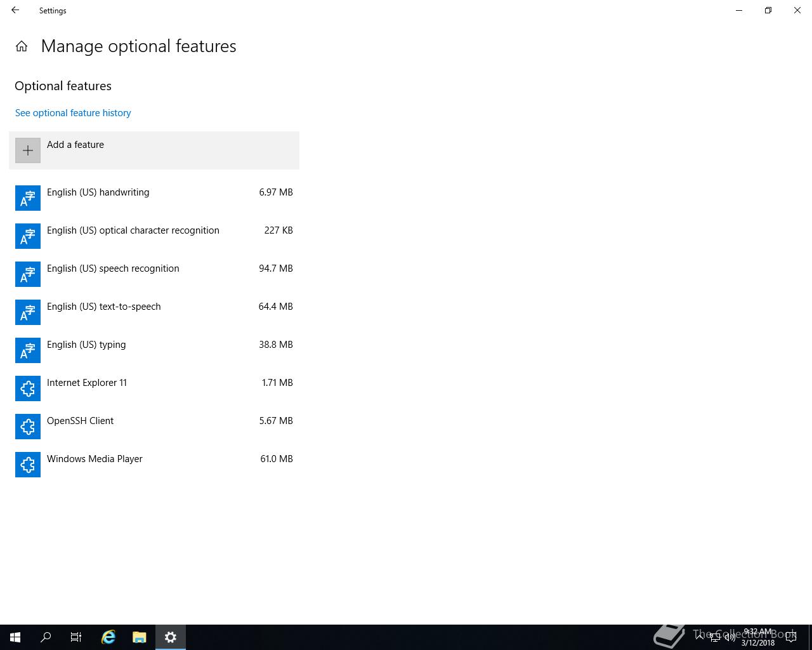Select the 38.8 MB size value
Image resolution: width=812 pixels, height=650 pixels.
[276, 345]
